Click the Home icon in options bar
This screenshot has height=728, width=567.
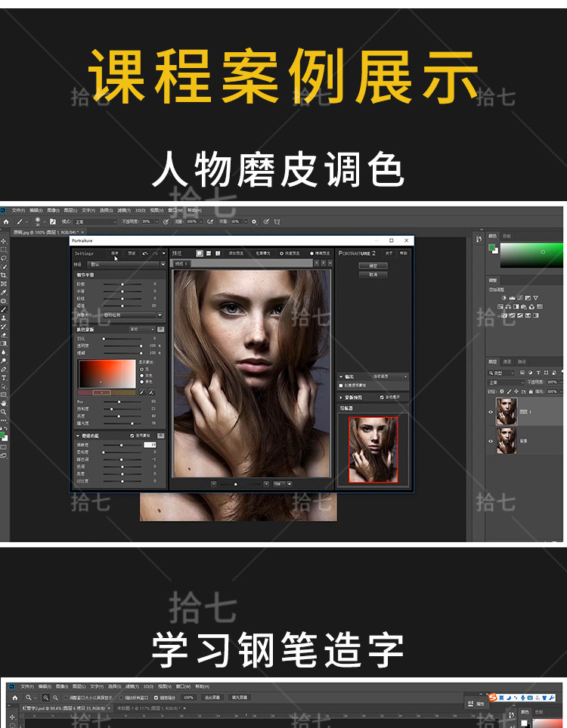(x=6, y=222)
